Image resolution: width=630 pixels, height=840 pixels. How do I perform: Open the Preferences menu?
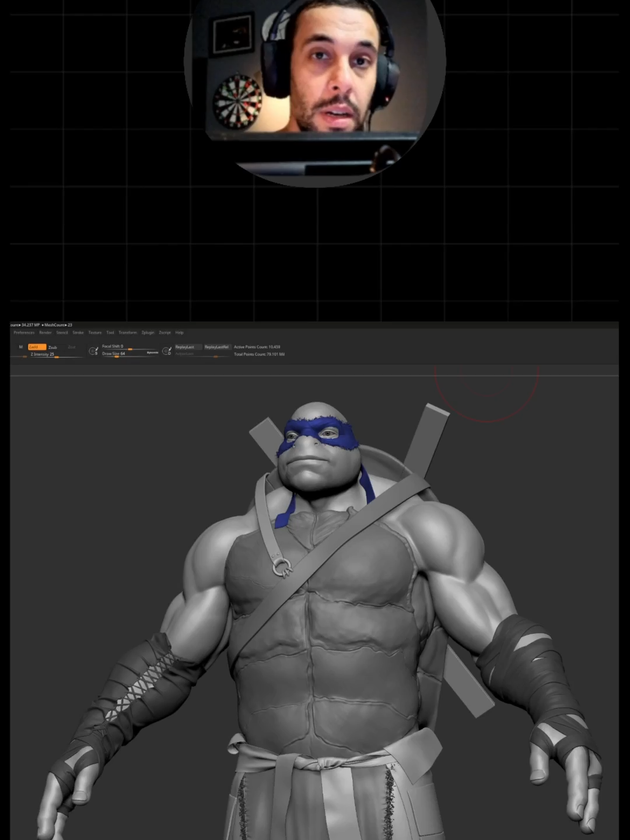tap(24, 332)
